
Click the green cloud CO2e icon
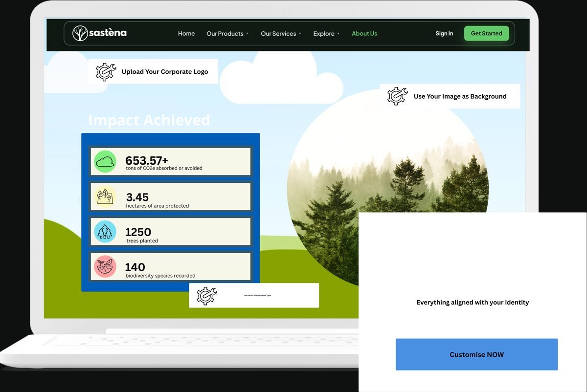[x=105, y=162]
